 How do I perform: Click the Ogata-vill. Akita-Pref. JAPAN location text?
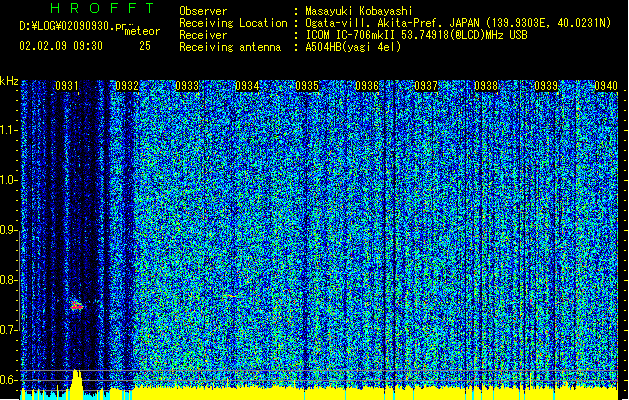pos(458,23)
